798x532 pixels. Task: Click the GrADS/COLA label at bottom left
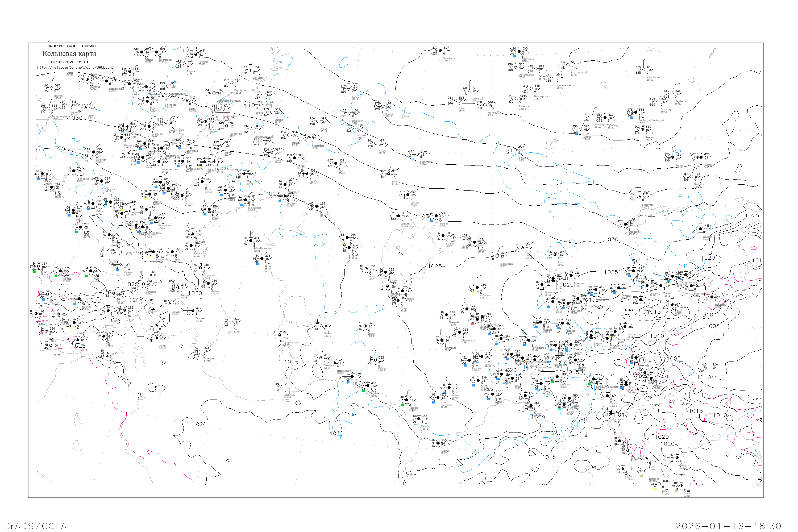pos(35,526)
